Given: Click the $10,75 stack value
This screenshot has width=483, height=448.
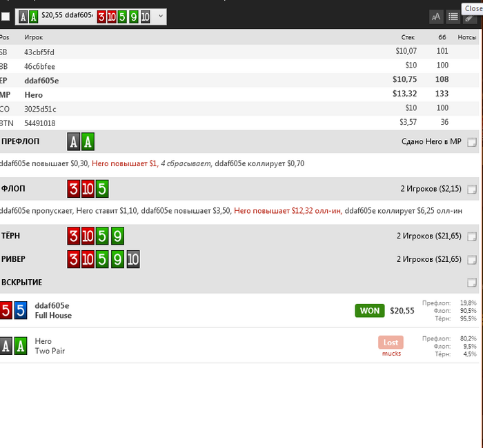Looking at the screenshot, I should coord(404,79).
